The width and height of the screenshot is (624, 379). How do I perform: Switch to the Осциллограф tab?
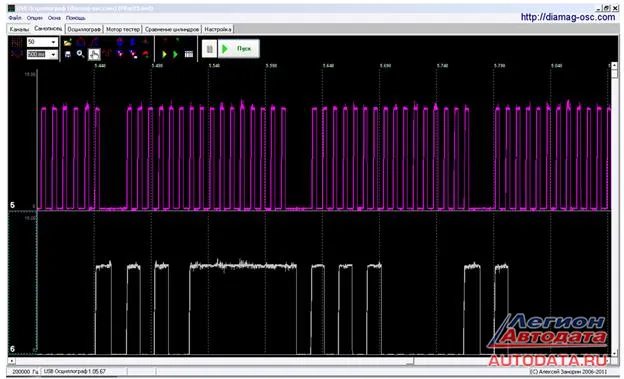pos(84,29)
